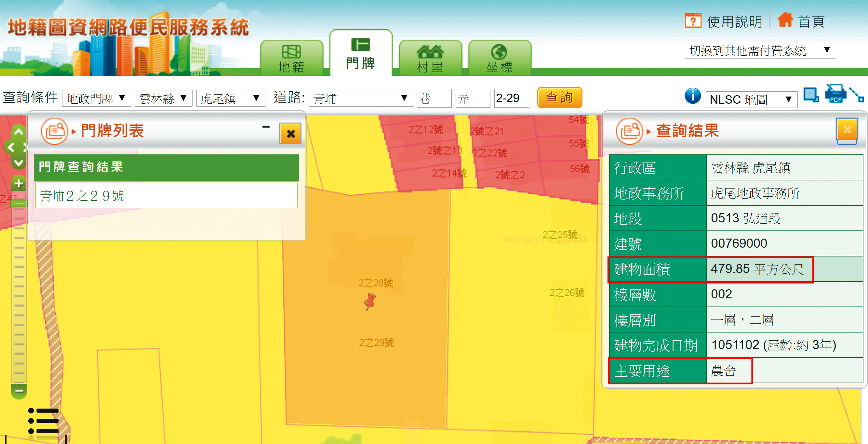Select the distance measure tool icon
This screenshot has height=444, width=868.
click(x=856, y=95)
